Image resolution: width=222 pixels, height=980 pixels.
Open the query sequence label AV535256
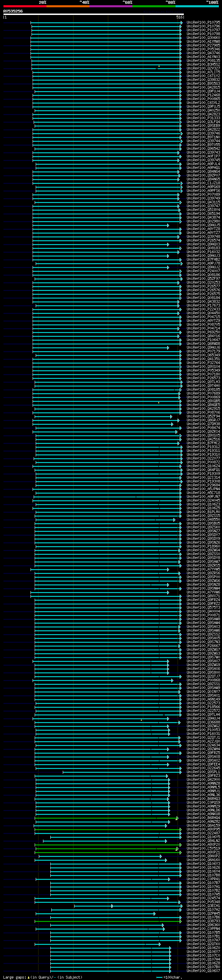[13, 11]
